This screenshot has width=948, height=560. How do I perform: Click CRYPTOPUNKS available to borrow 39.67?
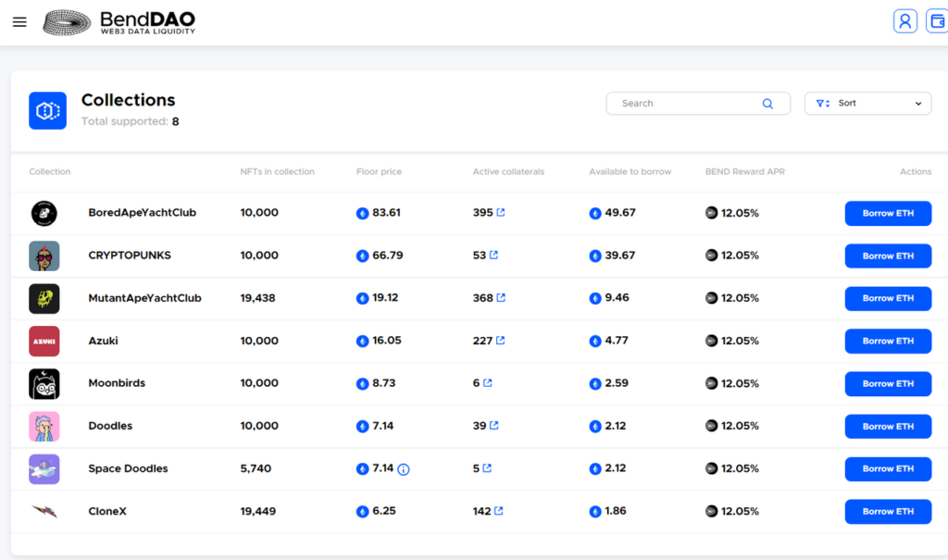pyautogui.click(x=620, y=255)
